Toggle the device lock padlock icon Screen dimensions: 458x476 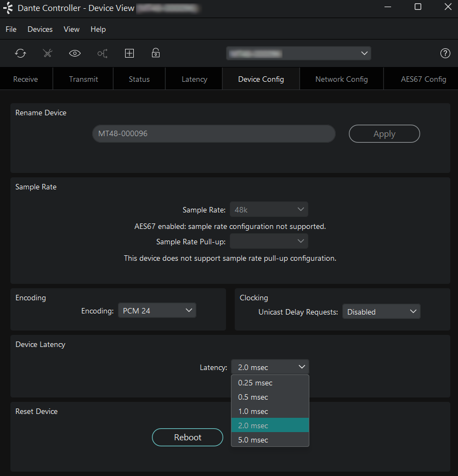(x=156, y=53)
